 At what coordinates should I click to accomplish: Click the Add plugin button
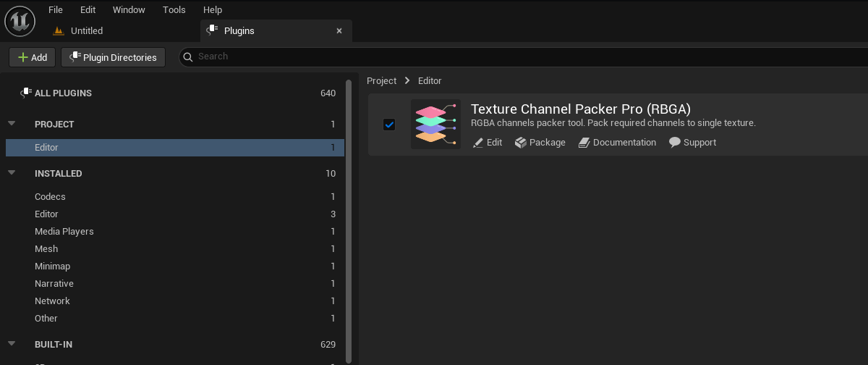pyautogui.click(x=33, y=57)
